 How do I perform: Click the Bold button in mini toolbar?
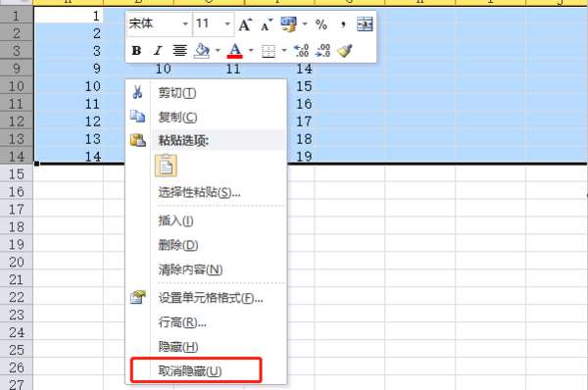coord(136,51)
